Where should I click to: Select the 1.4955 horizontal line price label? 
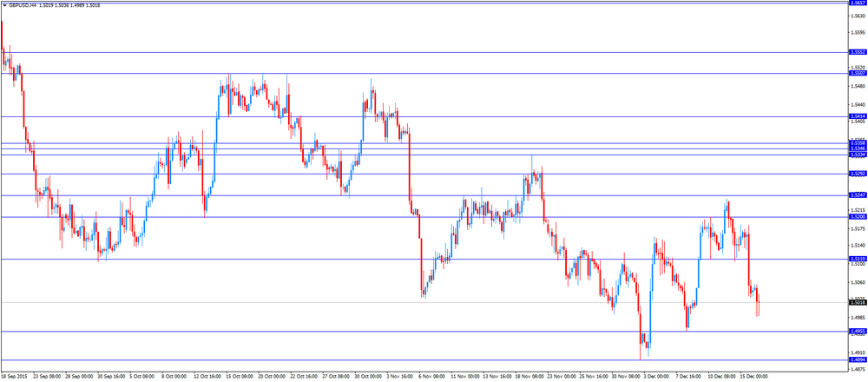pos(858,331)
